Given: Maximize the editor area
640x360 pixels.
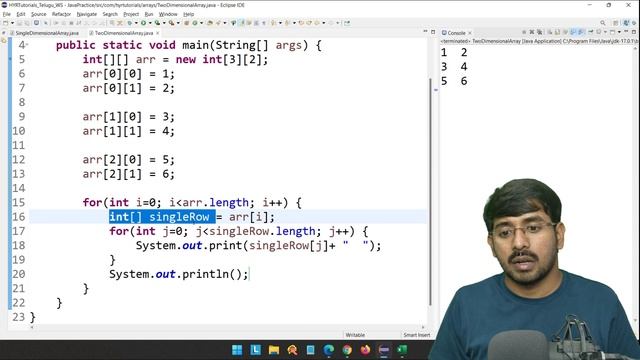Looking at the screenshot, I should (433, 31).
